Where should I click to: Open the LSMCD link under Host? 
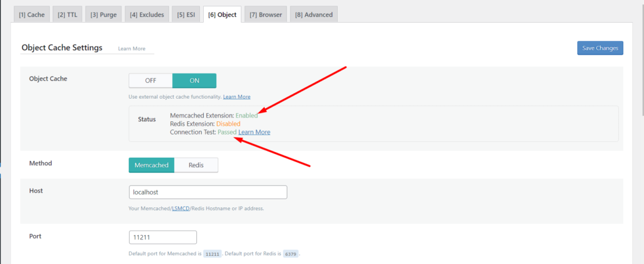180,208
